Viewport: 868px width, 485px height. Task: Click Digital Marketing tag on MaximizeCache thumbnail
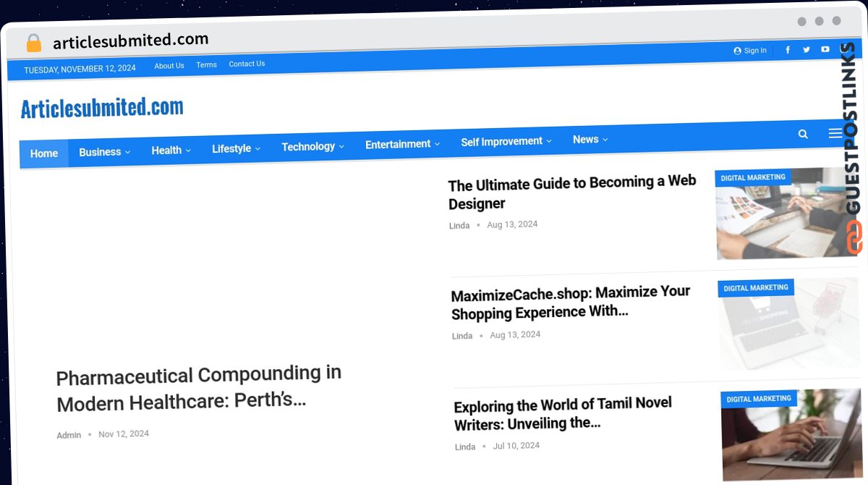756,288
